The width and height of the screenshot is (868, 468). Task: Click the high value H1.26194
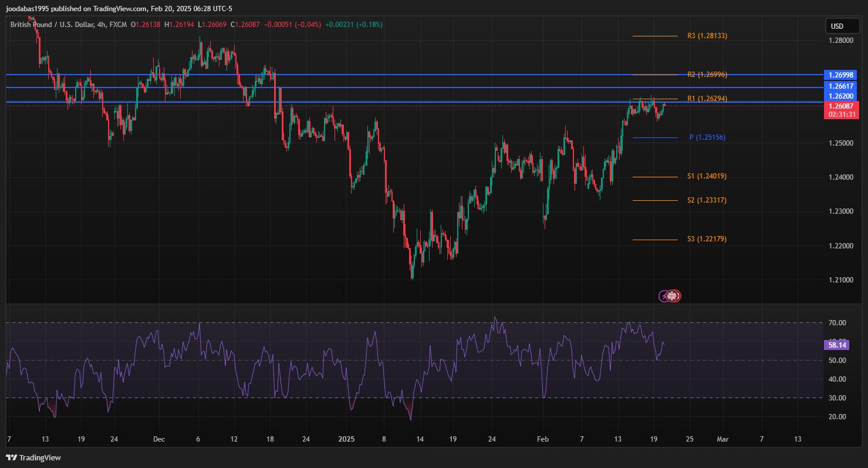pos(180,25)
